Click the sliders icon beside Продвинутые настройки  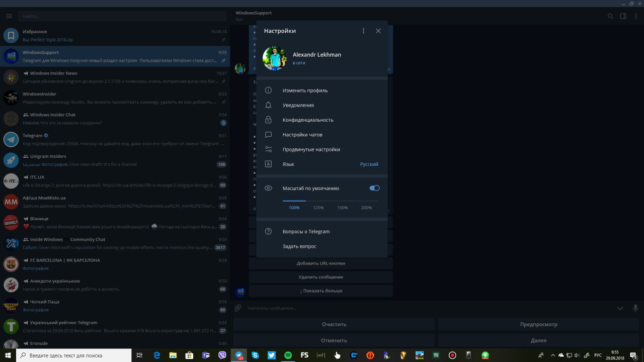click(x=268, y=149)
